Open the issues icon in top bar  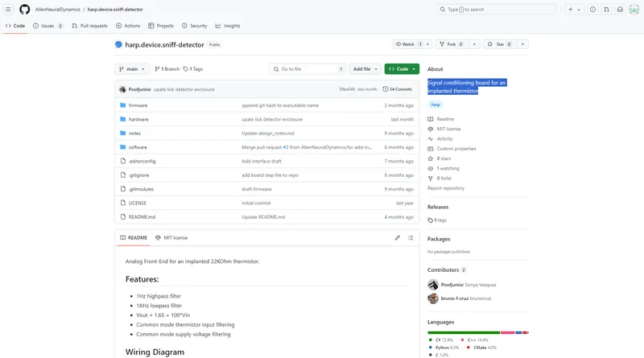pos(592,9)
